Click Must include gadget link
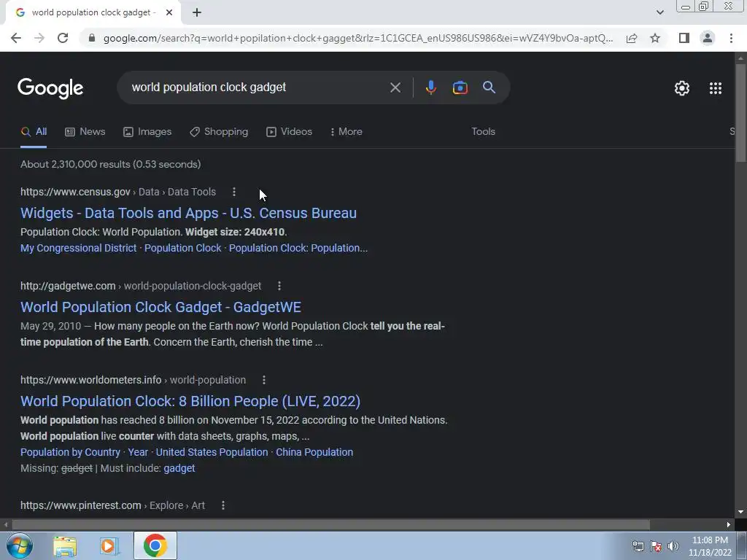This screenshot has height=560, width=747. click(x=179, y=469)
